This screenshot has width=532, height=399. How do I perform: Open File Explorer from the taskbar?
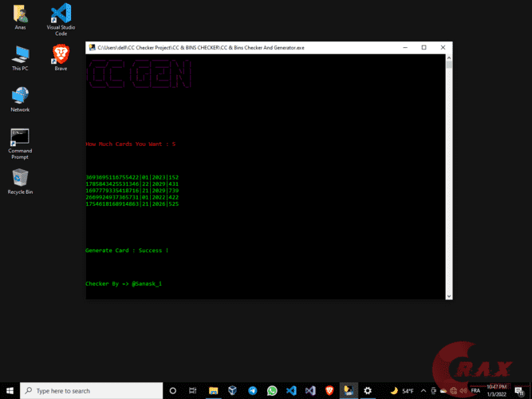(x=213, y=390)
